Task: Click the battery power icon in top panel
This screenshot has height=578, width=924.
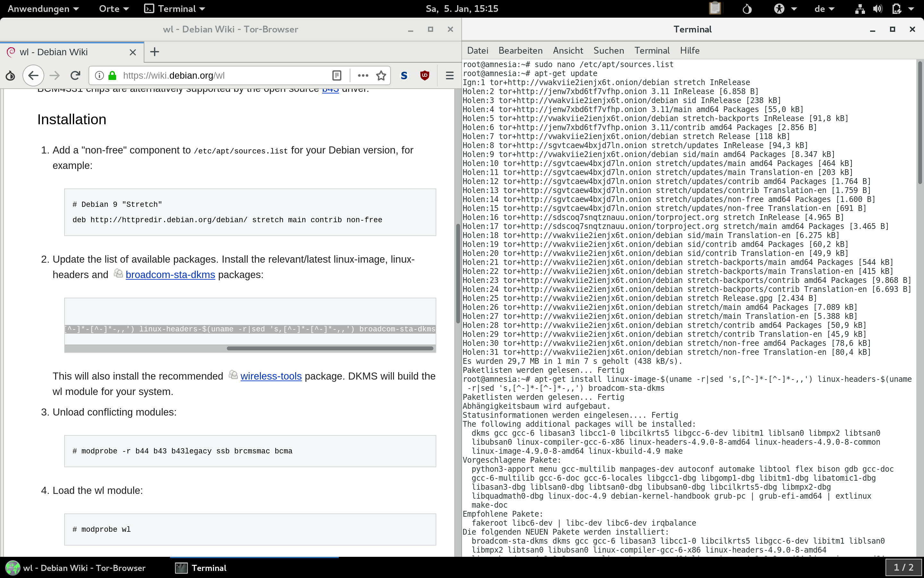Action: tap(896, 8)
